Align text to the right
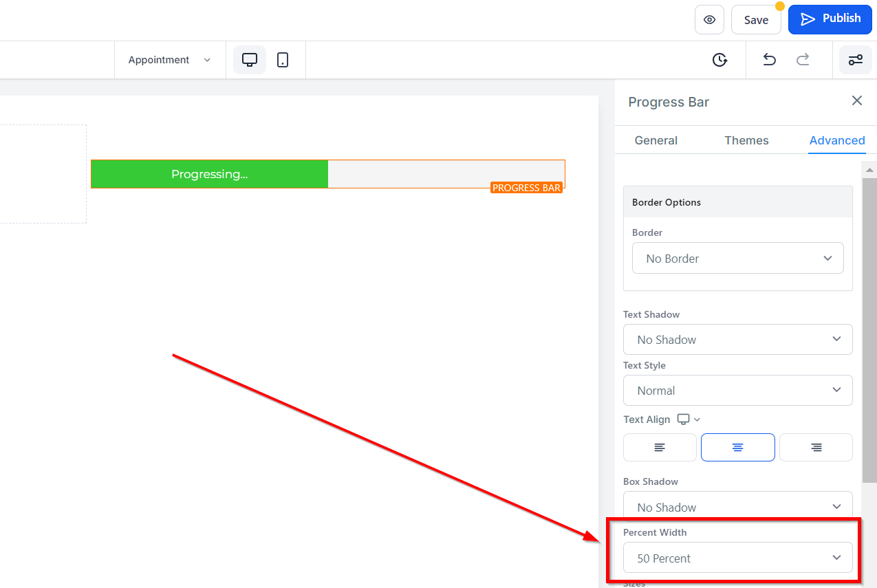877x588 pixels. (816, 447)
